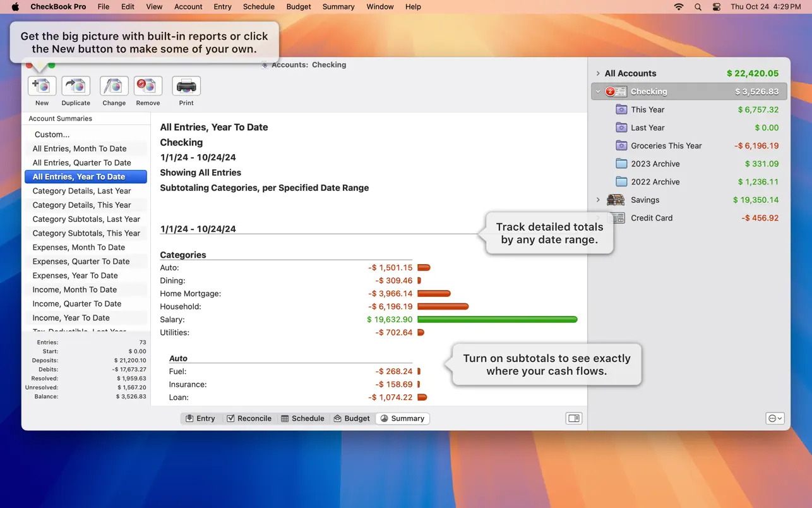Image resolution: width=812 pixels, height=508 pixels.
Task: Select Category Subtotals, This Year
Action: point(86,233)
